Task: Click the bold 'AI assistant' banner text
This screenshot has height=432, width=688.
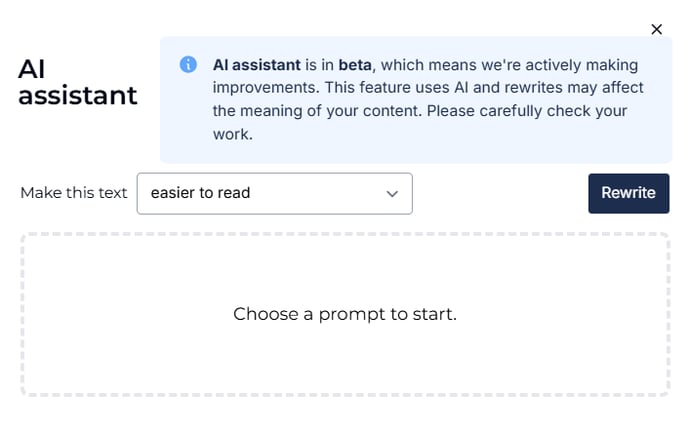Action: coord(257,65)
